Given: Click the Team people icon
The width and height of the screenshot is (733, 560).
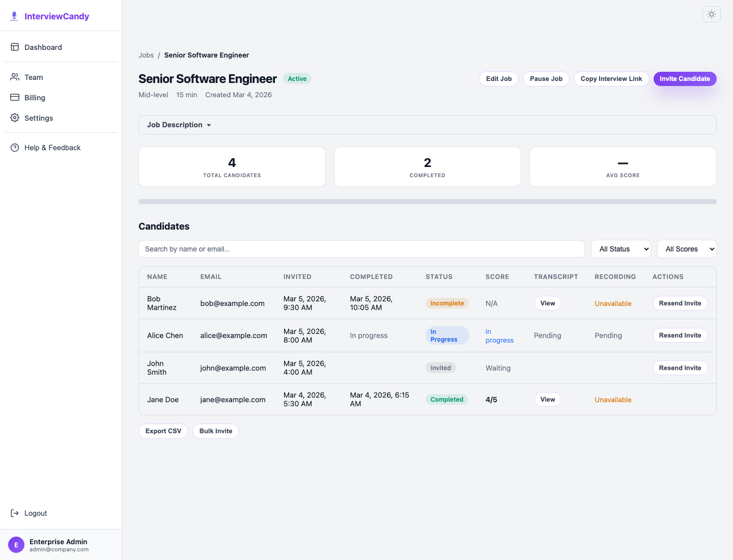Looking at the screenshot, I should [x=15, y=77].
